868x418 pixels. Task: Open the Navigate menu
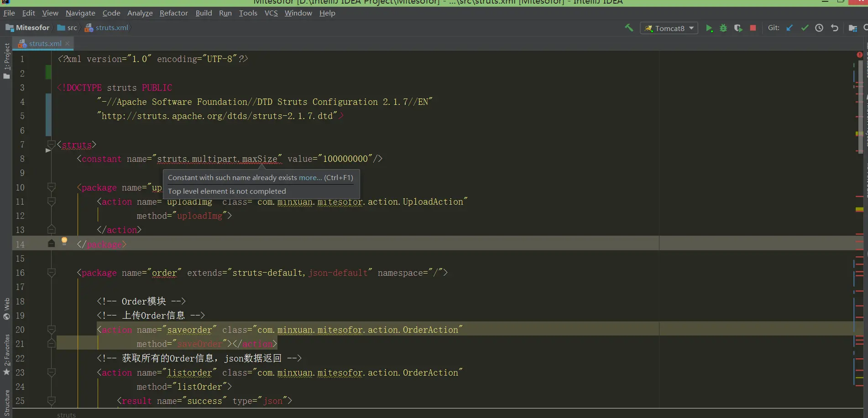tap(80, 13)
